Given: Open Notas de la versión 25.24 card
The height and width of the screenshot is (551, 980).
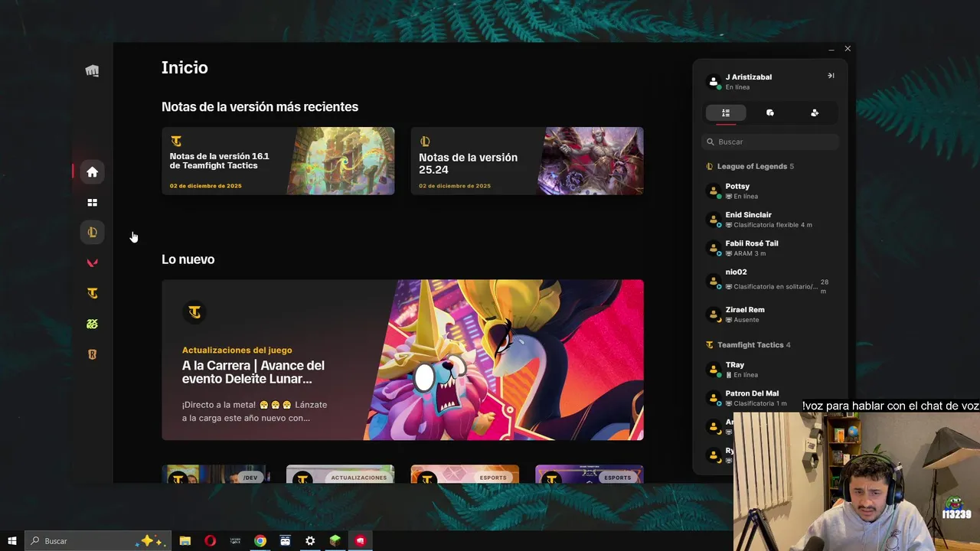Looking at the screenshot, I should [527, 161].
